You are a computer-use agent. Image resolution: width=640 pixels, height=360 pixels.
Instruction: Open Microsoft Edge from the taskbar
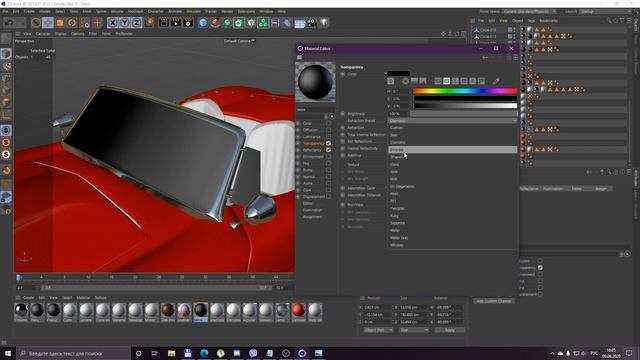coord(204,353)
